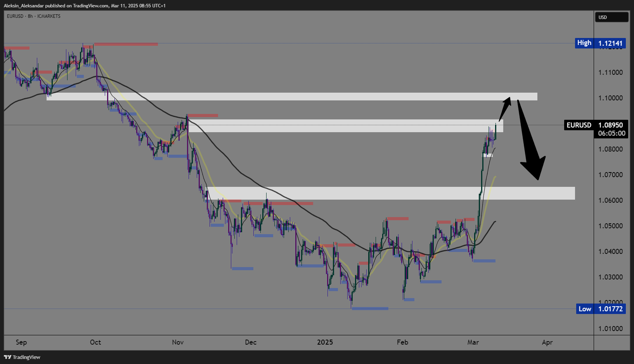634x364 pixels.
Task: Click the High 1.12141 price label
Action: click(x=600, y=43)
